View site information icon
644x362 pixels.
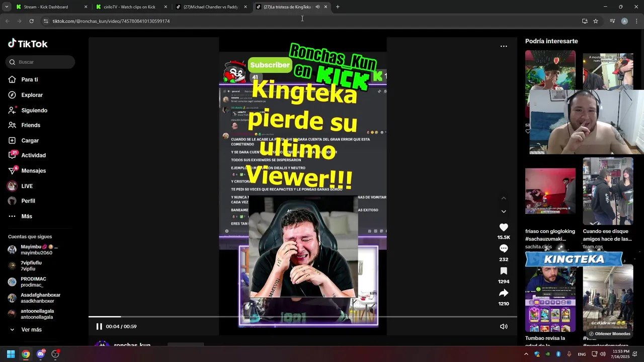click(x=46, y=21)
